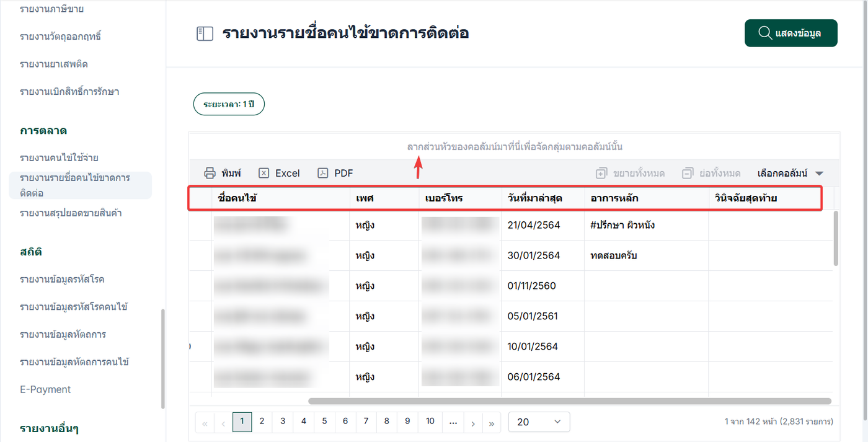This screenshot has height=442, width=868.
Task: Open E-Payment in sidebar
Action: click(x=45, y=389)
